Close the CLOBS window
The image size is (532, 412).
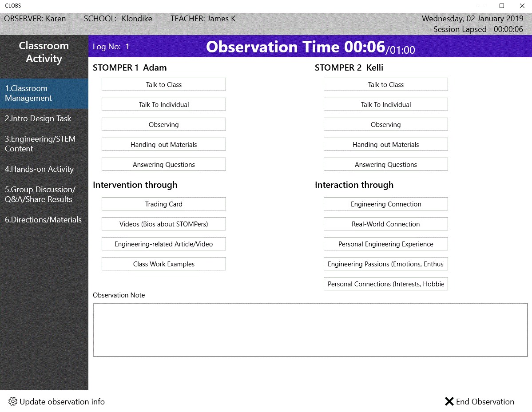[522, 6]
